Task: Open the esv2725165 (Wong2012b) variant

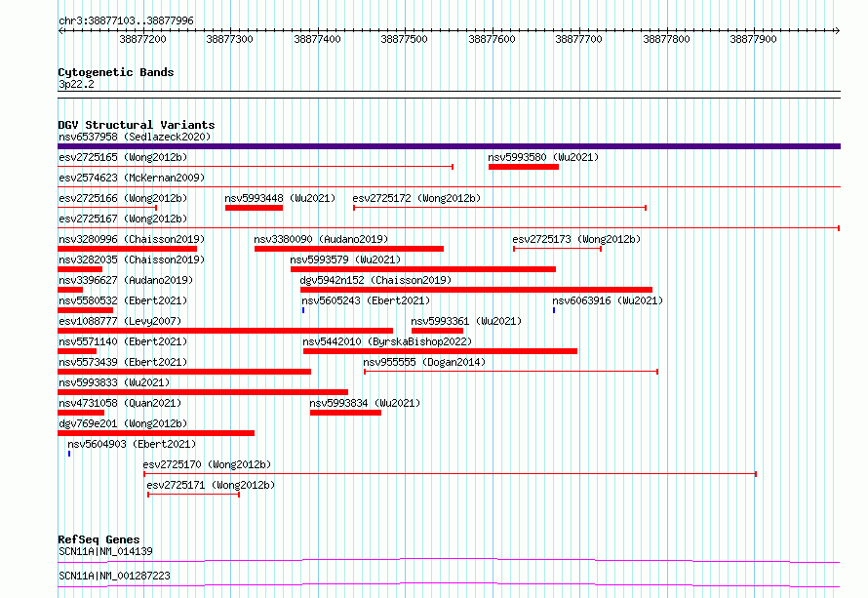Action: 123,157
